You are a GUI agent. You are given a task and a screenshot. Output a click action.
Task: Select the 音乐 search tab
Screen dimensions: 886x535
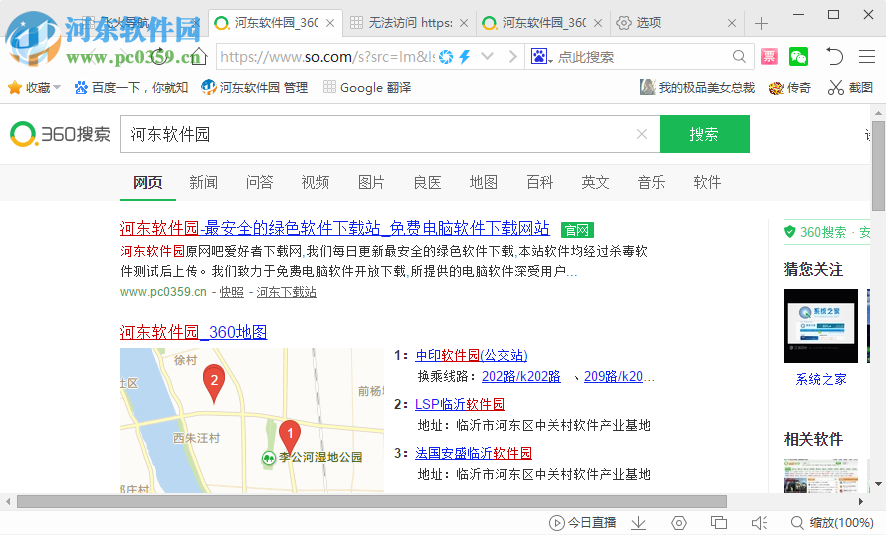coord(652,182)
